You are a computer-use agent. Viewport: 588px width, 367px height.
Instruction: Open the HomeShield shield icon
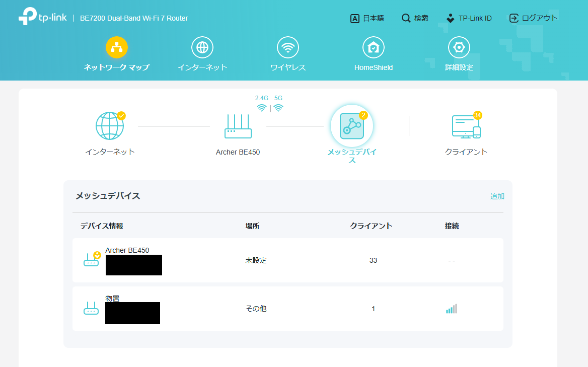(x=374, y=47)
